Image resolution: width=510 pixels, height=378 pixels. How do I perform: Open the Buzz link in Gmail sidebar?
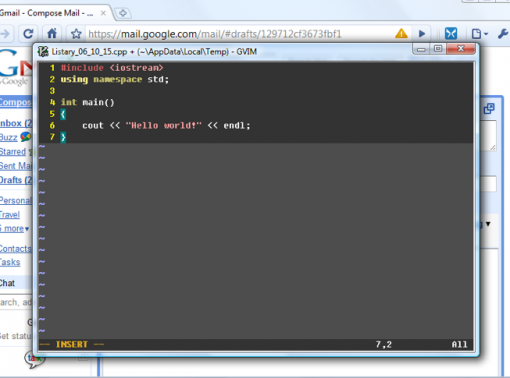[9, 137]
